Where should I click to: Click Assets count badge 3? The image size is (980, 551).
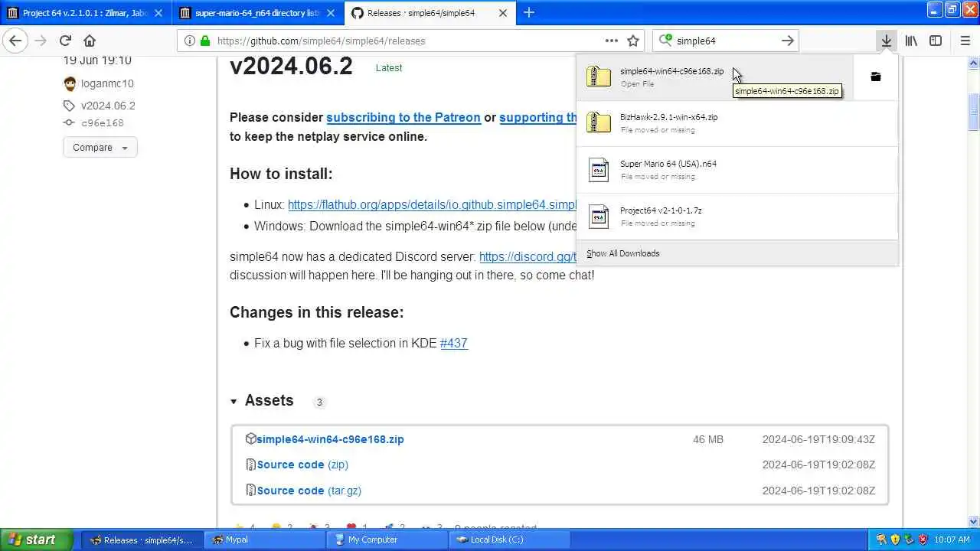pos(319,402)
